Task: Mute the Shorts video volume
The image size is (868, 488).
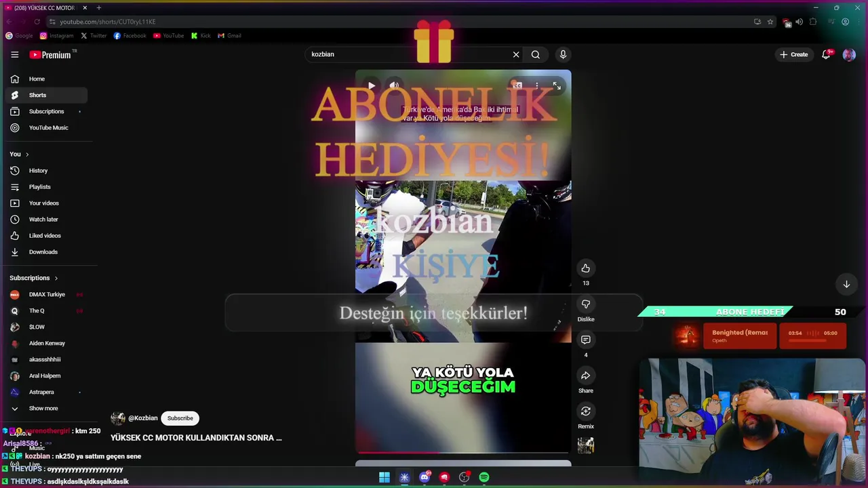Action: [394, 85]
